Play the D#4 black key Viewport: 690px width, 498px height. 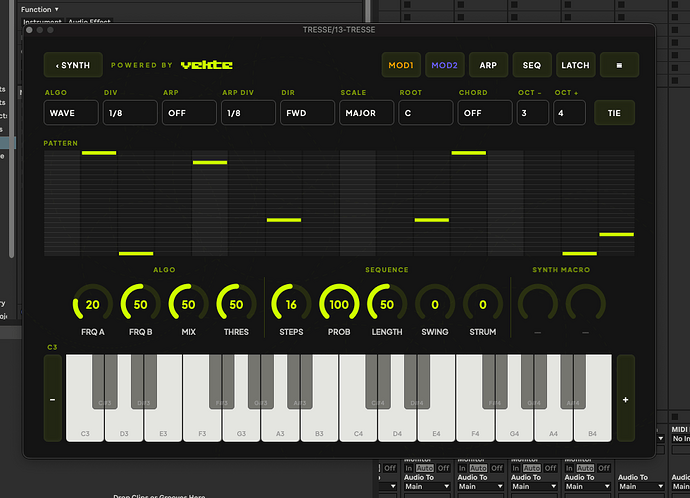[417, 382]
